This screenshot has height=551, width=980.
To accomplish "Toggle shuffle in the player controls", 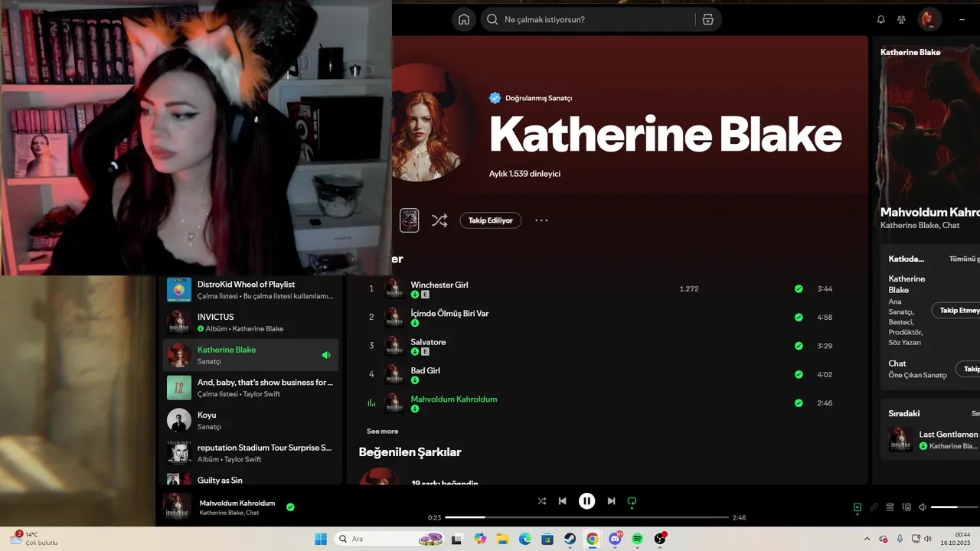I will (x=542, y=501).
